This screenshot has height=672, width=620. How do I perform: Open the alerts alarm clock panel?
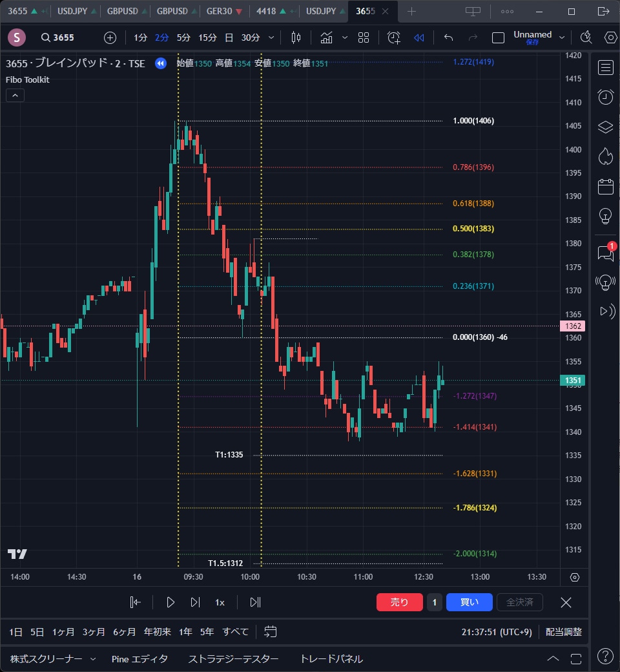point(605,98)
